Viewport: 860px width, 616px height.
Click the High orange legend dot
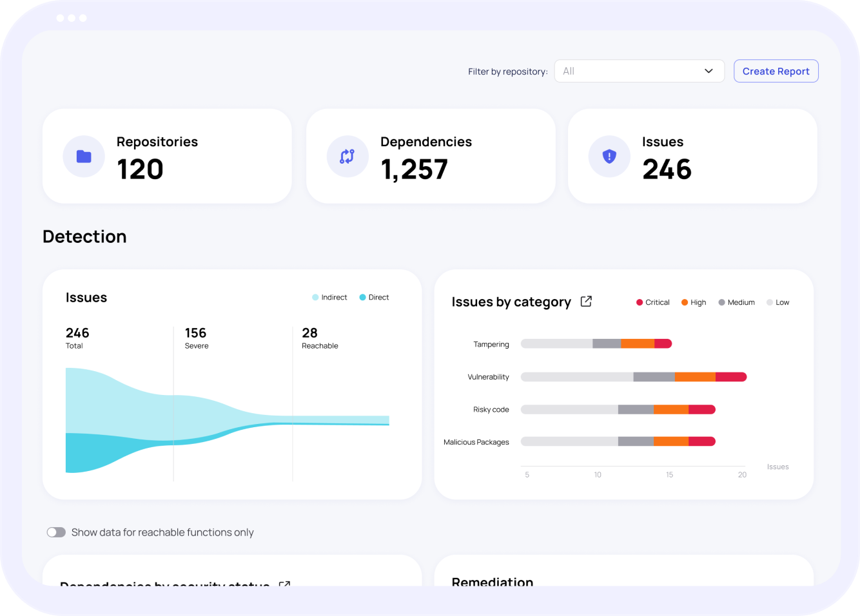click(685, 302)
